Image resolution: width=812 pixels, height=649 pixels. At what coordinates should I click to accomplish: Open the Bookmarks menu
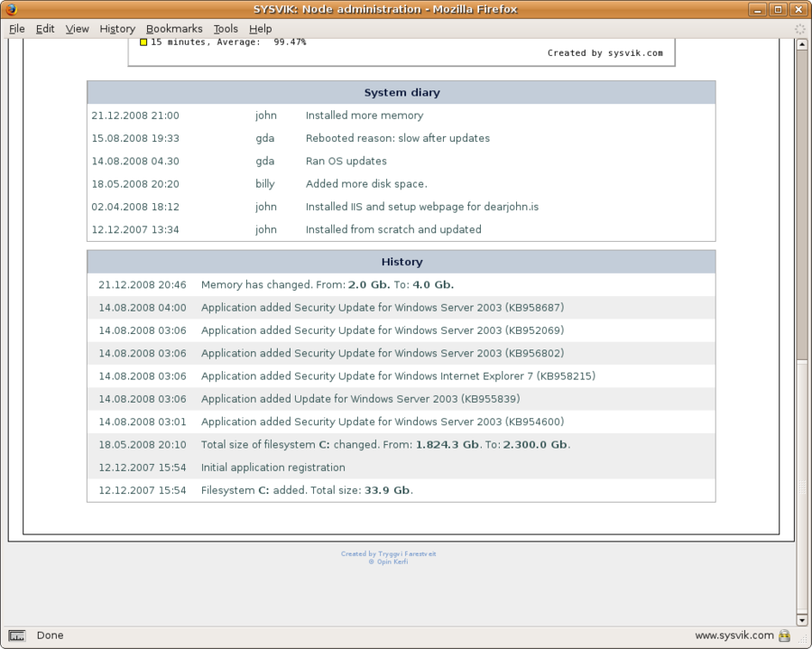174,29
